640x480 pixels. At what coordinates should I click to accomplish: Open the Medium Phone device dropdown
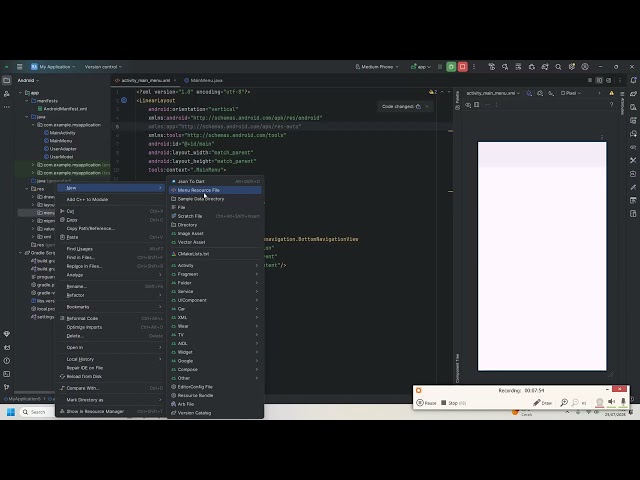pyautogui.click(x=376, y=67)
